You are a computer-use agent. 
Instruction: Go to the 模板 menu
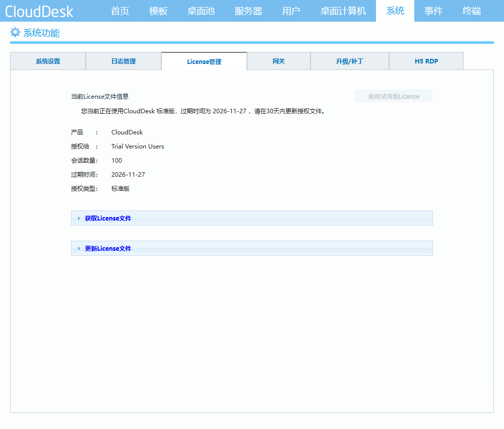[158, 11]
